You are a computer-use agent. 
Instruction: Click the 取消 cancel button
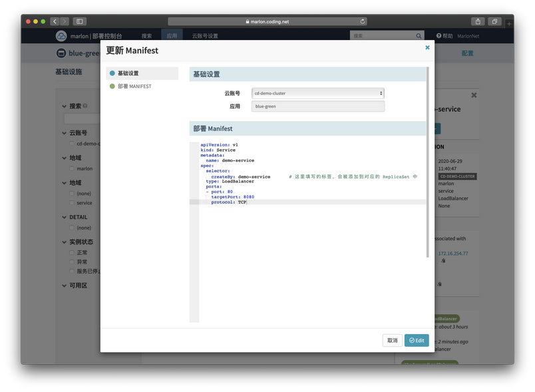pos(392,340)
